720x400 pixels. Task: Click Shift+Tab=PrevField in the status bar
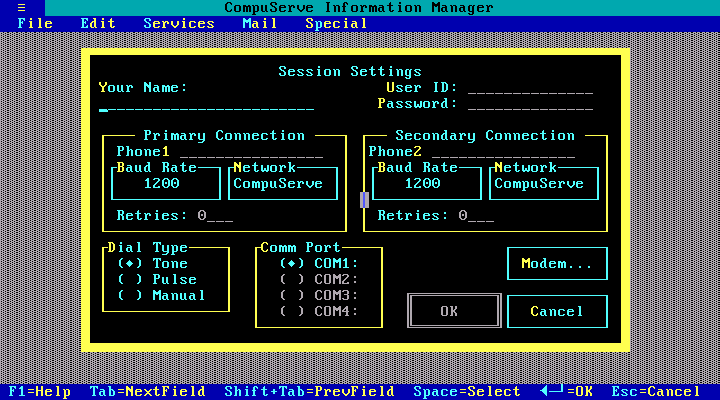point(309,392)
